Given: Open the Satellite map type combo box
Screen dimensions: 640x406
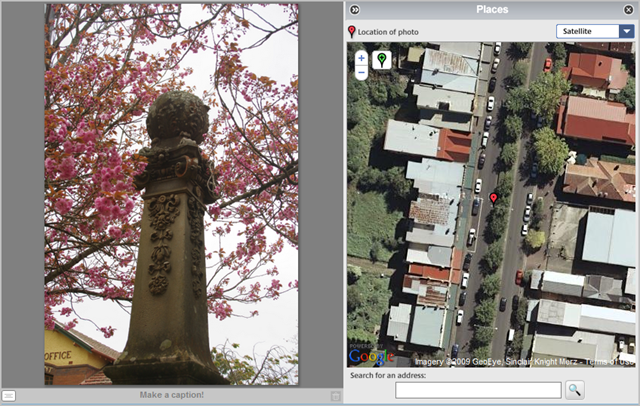Looking at the screenshot, I should 595,31.
